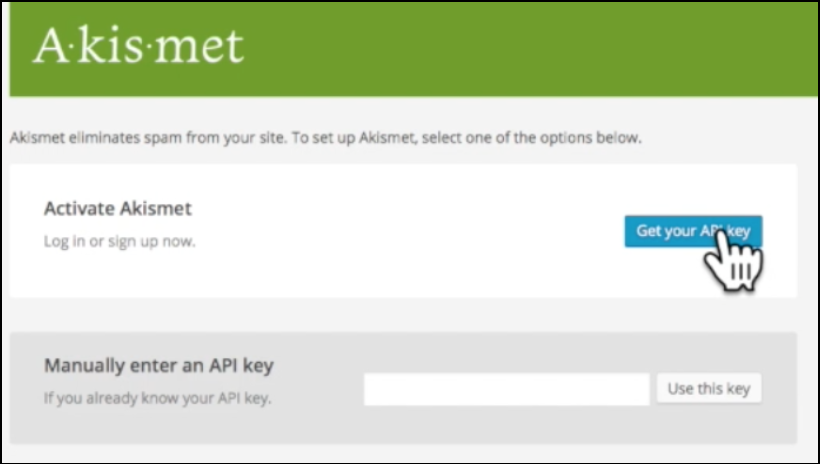Click empty green header area right of logo
This screenshot has width=820, height=464.
pos(523,50)
